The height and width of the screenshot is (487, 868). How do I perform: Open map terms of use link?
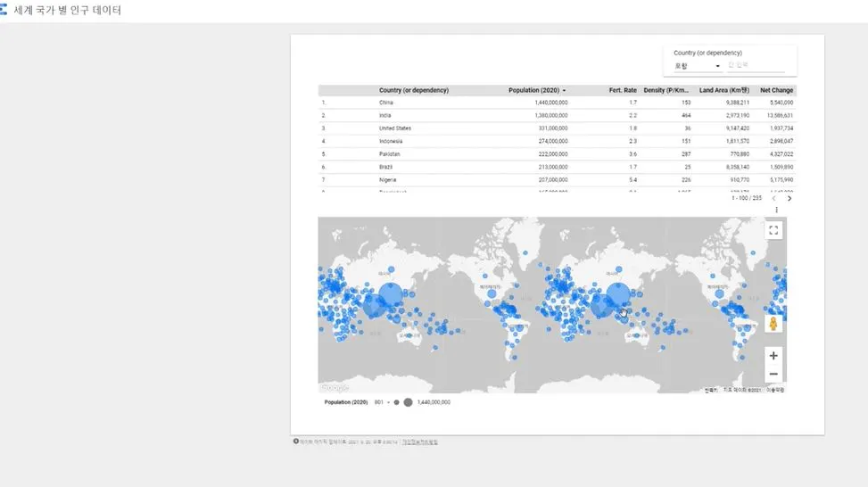(775, 390)
